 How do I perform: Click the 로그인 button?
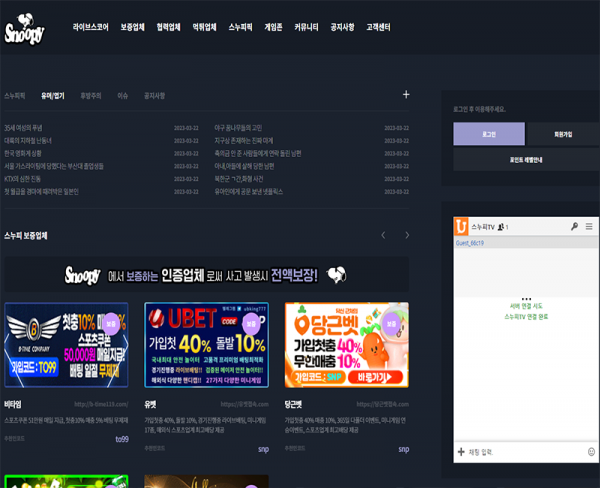489,134
